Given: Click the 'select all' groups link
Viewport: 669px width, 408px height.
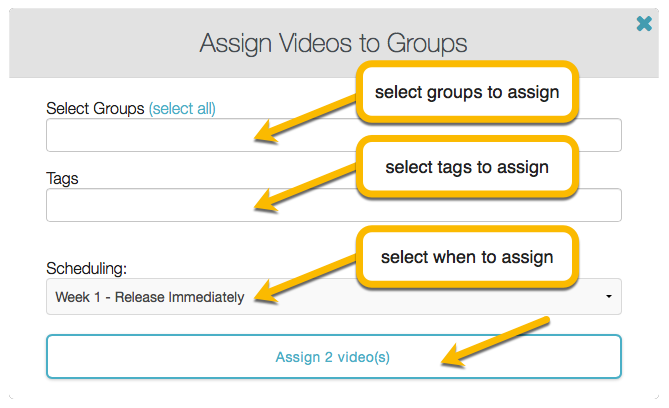Looking at the screenshot, I should pyautogui.click(x=182, y=108).
